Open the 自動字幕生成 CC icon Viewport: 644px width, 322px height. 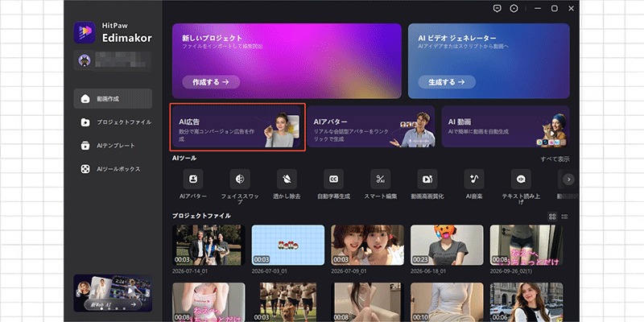point(333,179)
